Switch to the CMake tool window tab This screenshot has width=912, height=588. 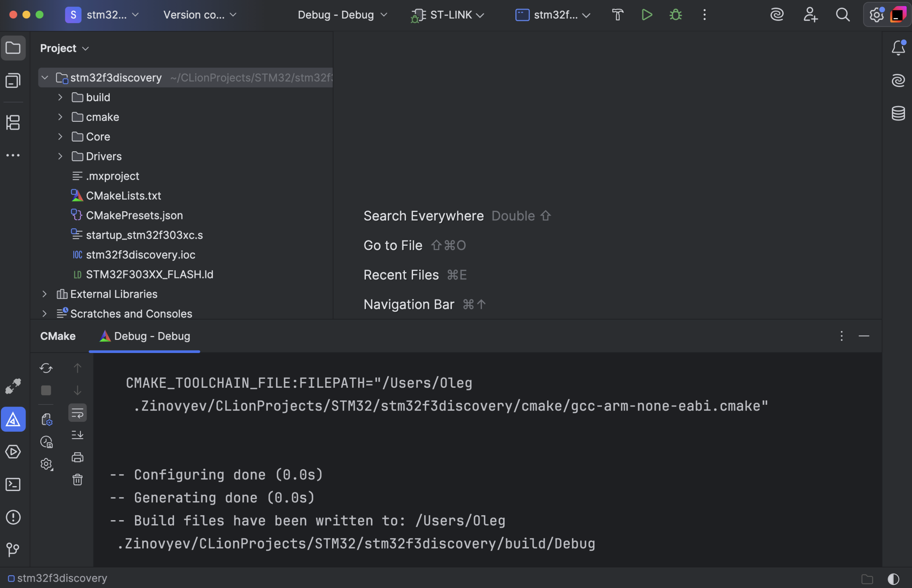tap(58, 336)
